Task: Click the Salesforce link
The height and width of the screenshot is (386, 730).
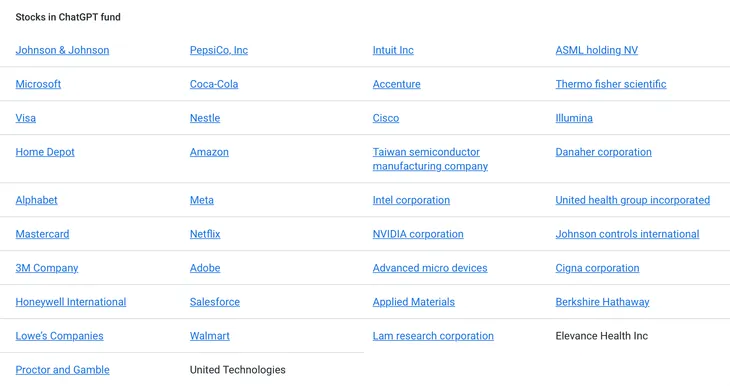Action: tap(215, 302)
